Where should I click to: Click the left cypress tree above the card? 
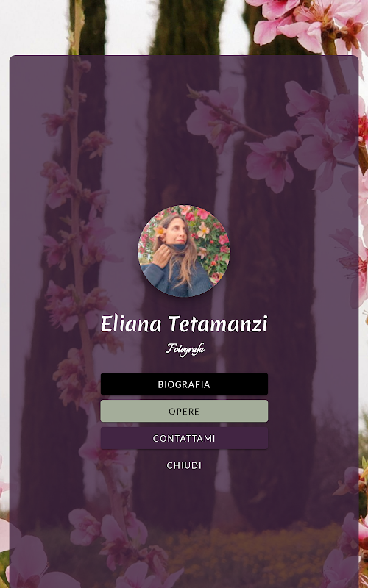(87, 27)
